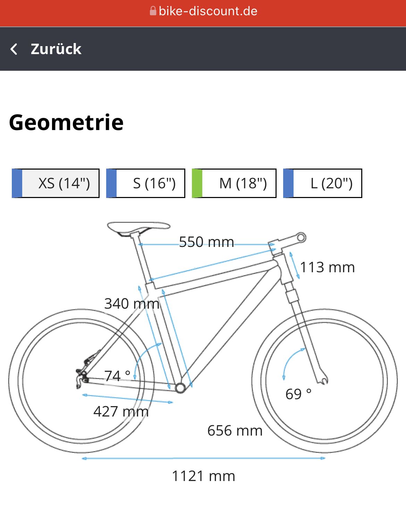Click the blue swatch on XS tab

(17, 183)
